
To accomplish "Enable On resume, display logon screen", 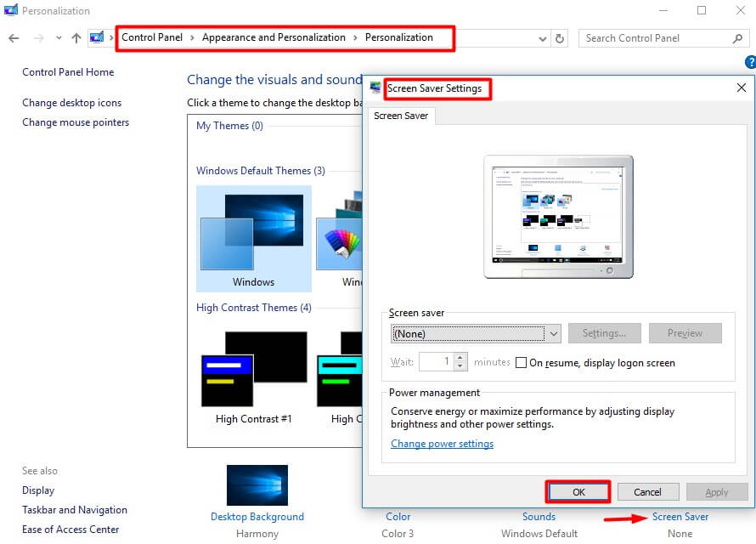I will coord(522,363).
